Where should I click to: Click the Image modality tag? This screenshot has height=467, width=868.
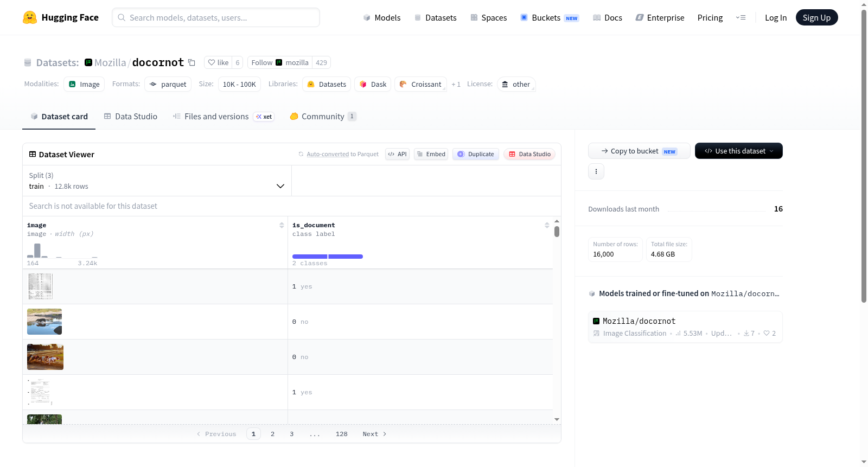click(x=84, y=84)
